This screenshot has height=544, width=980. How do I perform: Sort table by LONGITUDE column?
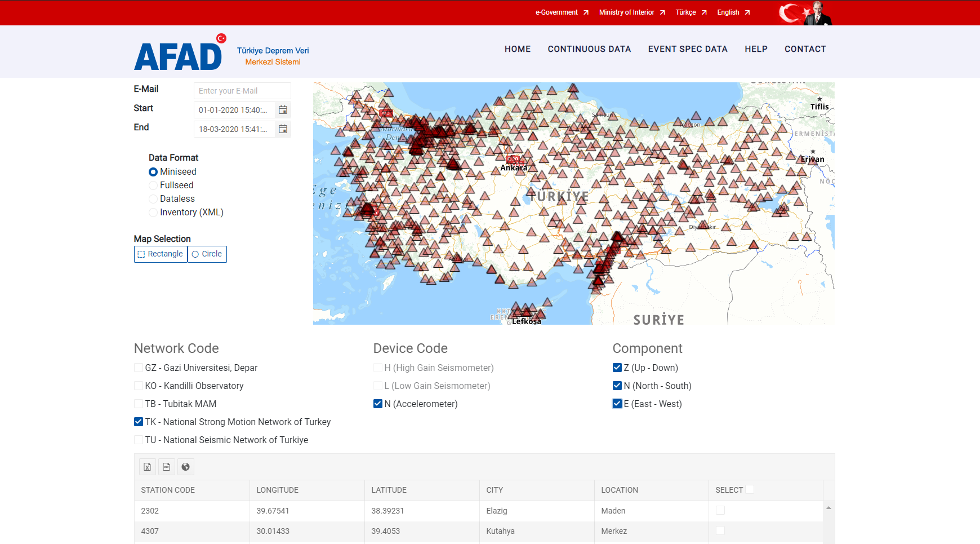coord(308,490)
